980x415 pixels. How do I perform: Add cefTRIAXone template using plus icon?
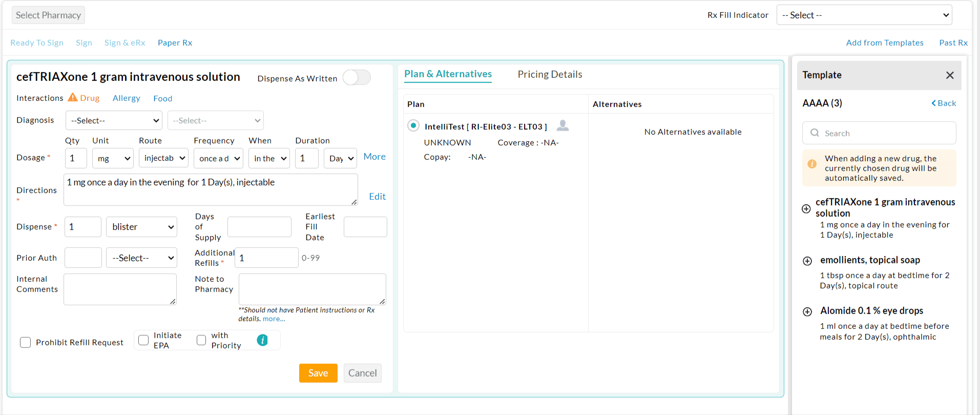pos(806,209)
